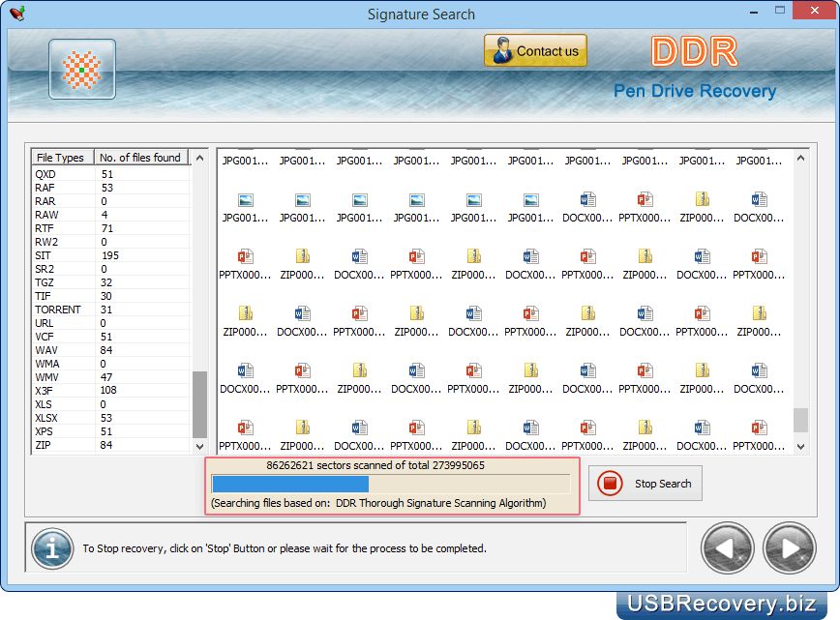Select the PPTX file icon beside the JPG thumbnails row
Screen dimensions: 840x620
click(x=645, y=199)
